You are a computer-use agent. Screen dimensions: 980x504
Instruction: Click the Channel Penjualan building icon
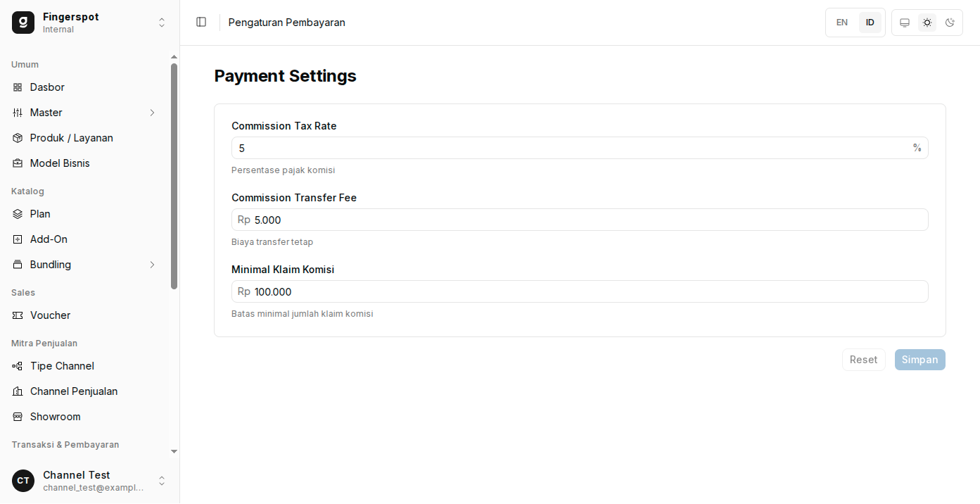18,391
